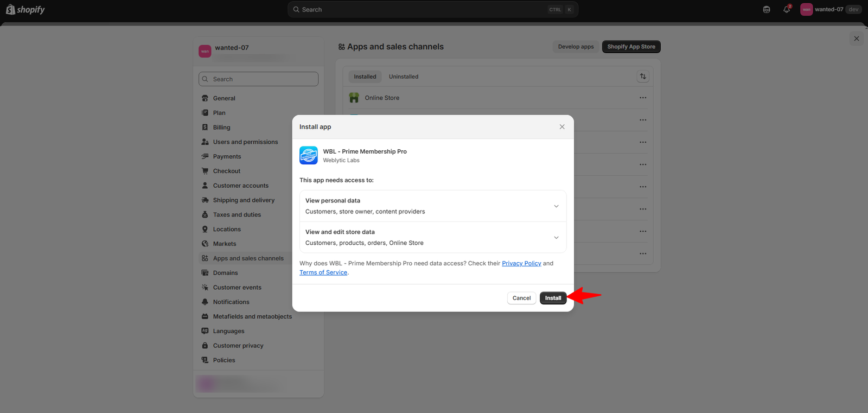Click the 'This app needs access to:' text
This screenshot has width=868, height=413.
336,180
